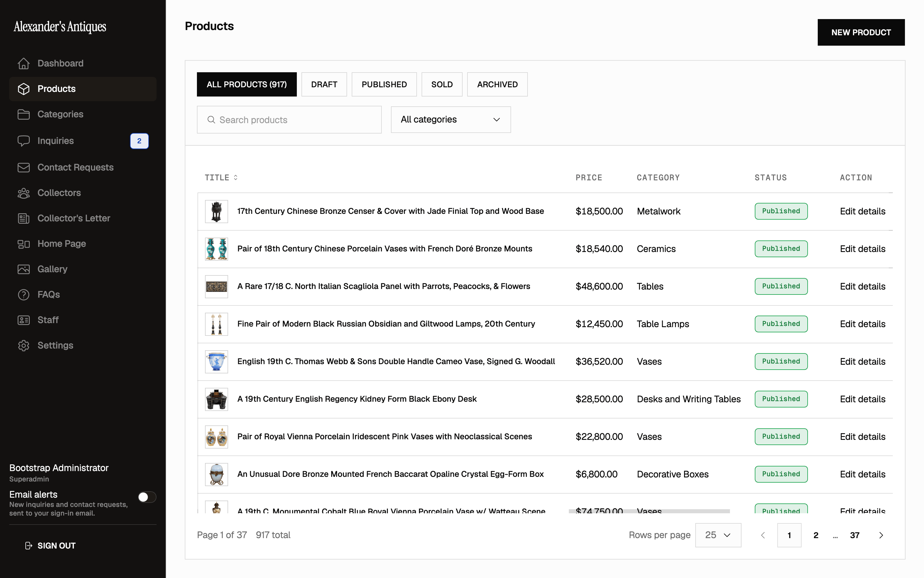Screen dimensions: 924x578
Task: Go to page 2
Action: pyautogui.click(x=816, y=535)
